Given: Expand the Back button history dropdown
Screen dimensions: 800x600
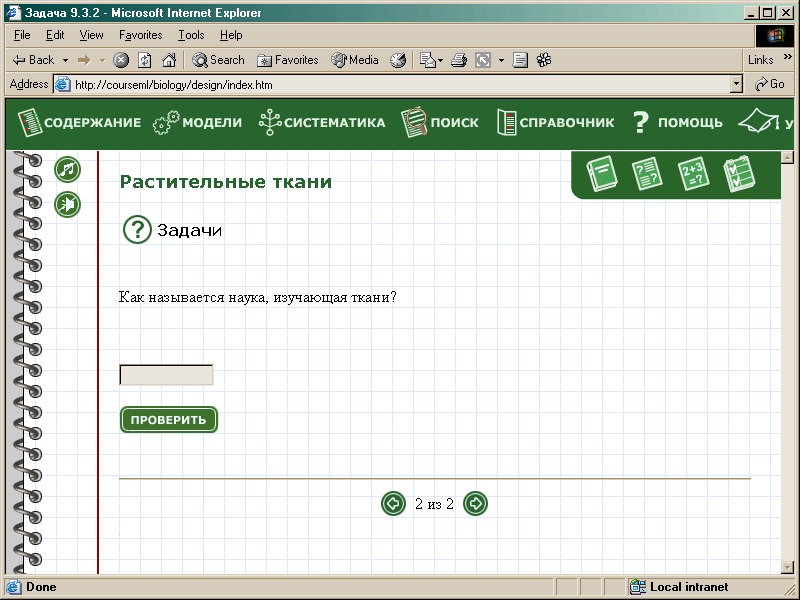Looking at the screenshot, I should [65, 60].
